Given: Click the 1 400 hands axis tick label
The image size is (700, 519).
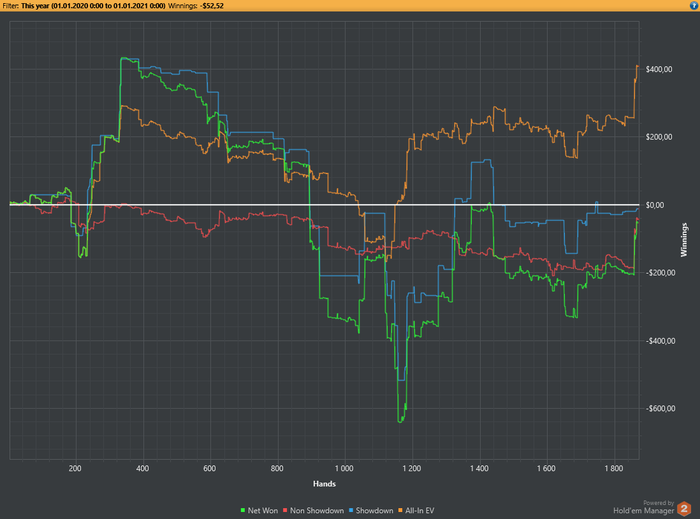Looking at the screenshot, I should coord(479,468).
